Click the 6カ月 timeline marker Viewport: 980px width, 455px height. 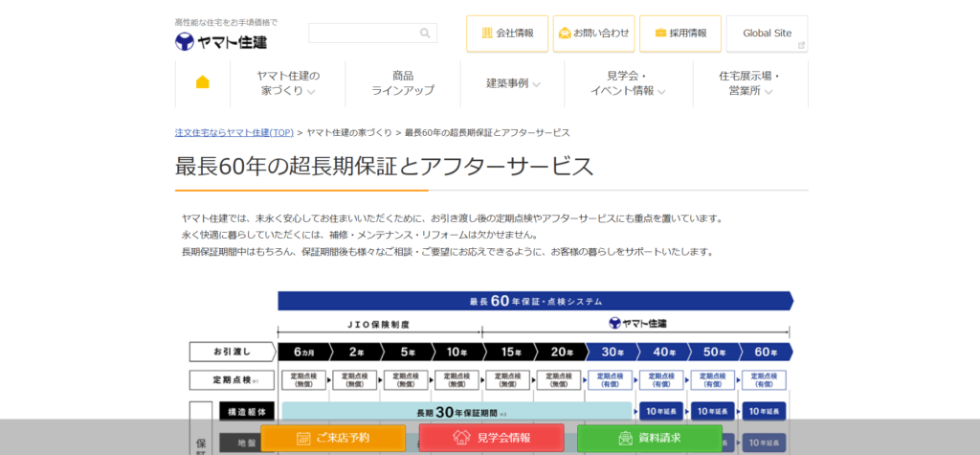pos(303,352)
